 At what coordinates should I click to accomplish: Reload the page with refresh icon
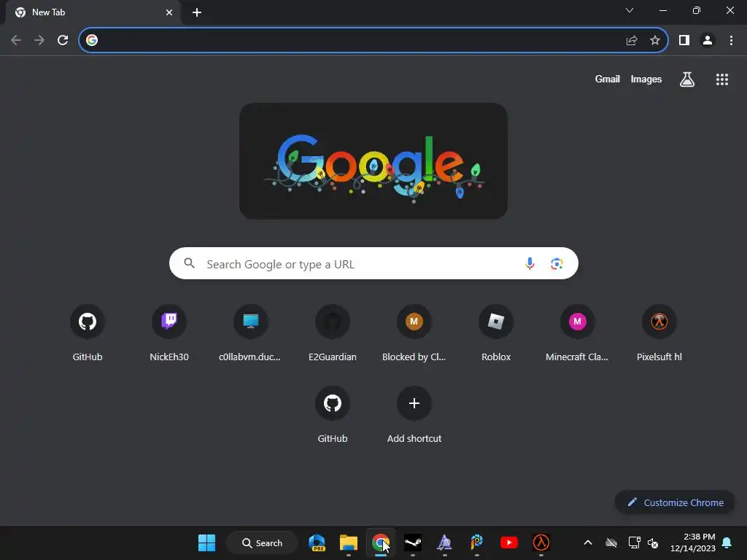(x=63, y=40)
